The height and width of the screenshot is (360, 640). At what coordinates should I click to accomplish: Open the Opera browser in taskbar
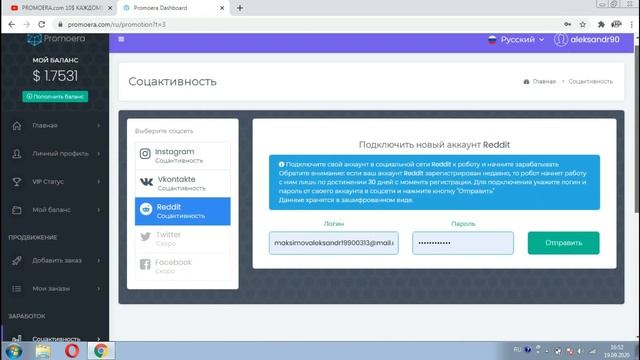(x=72, y=351)
